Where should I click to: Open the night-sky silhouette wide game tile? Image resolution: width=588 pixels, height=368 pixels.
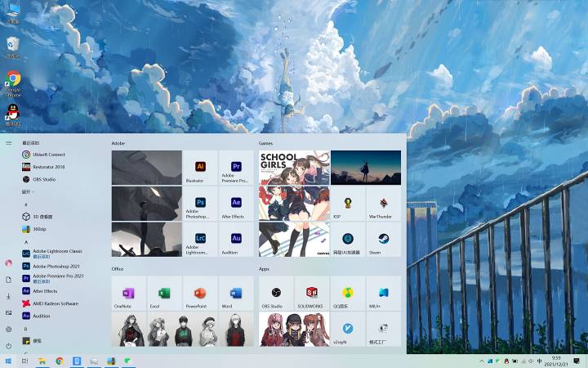click(x=366, y=168)
